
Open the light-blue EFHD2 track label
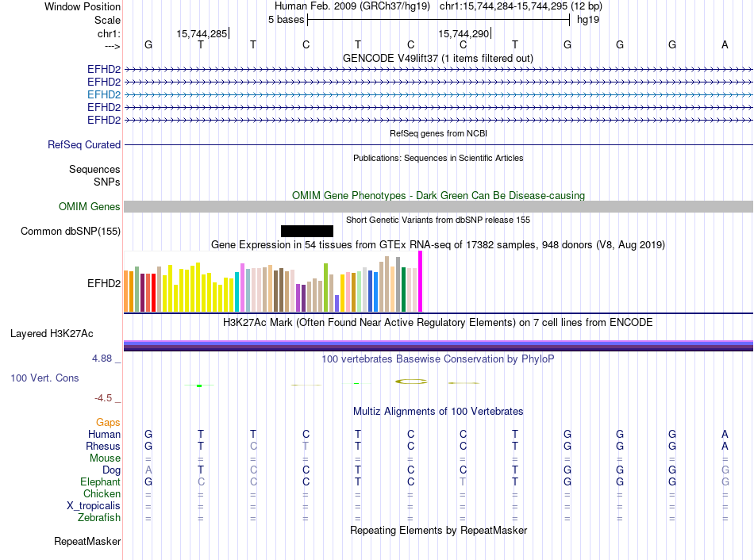[104, 94]
